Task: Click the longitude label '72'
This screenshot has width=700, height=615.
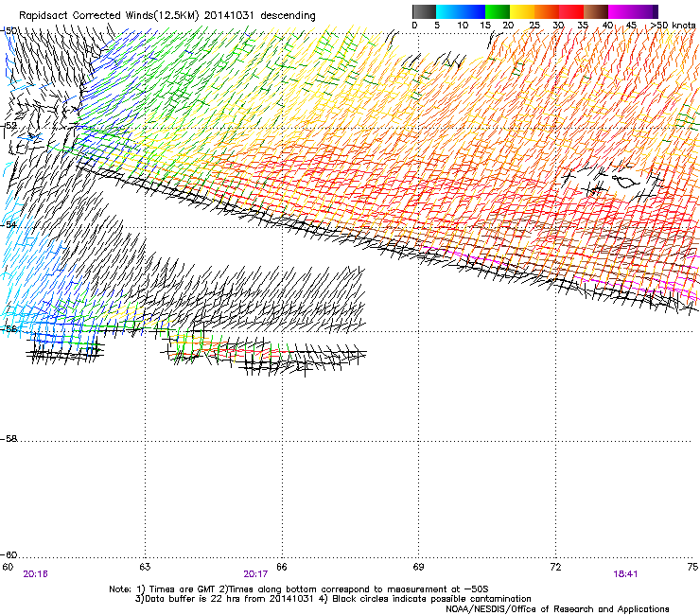Action: [x=555, y=567]
